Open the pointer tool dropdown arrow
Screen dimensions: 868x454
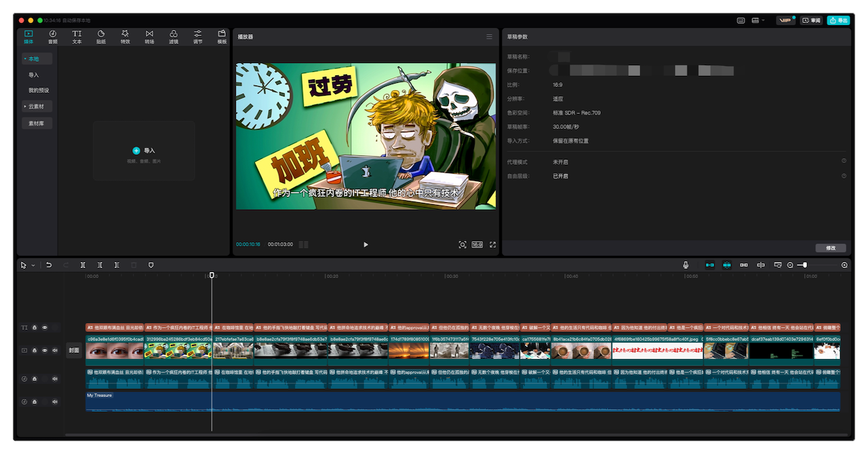click(x=33, y=265)
